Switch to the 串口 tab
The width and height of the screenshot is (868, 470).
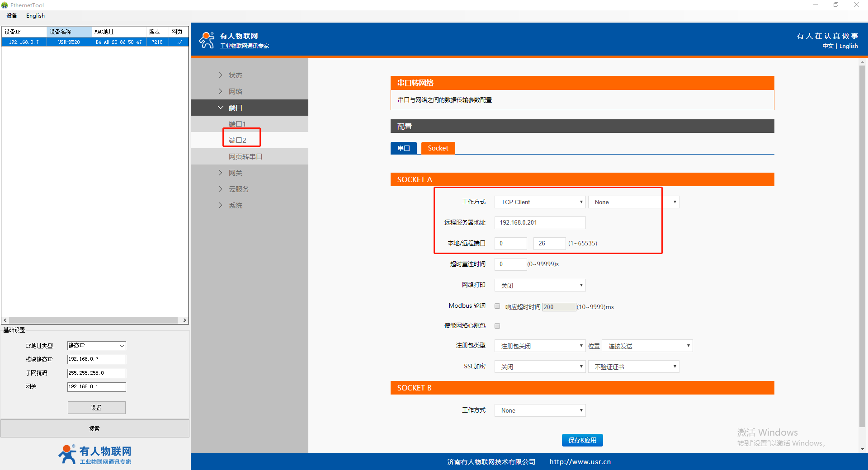[x=403, y=148]
